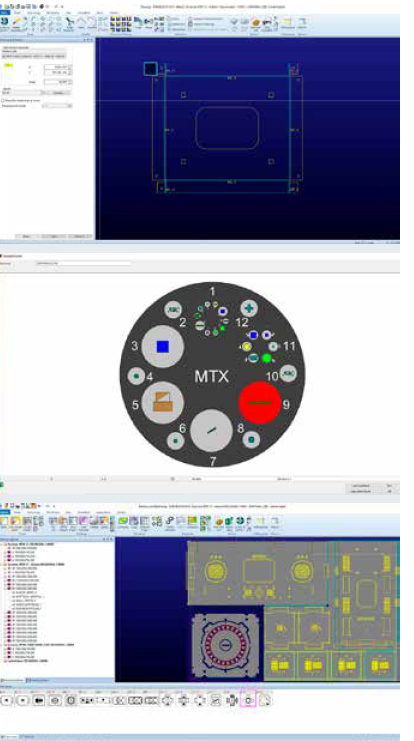This screenshot has width=414, height=741.
Task: Select the blue square tool at station 3
Action: (163, 346)
